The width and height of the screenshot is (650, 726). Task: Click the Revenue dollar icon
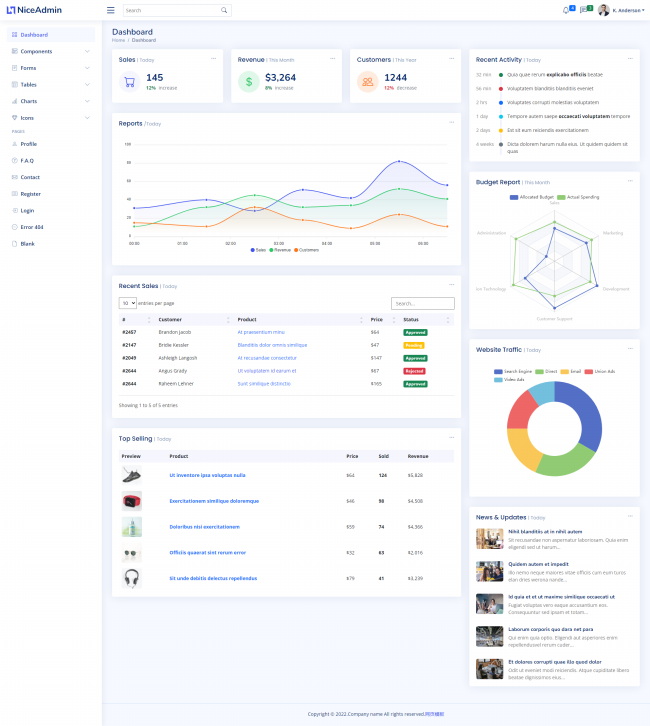(x=249, y=82)
